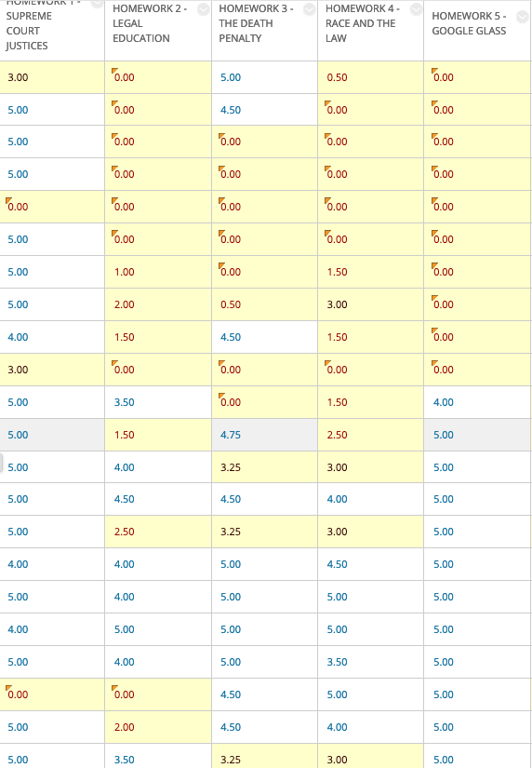Select the Homework 4 - Race and the Law header
The height and width of the screenshot is (768, 532).
point(363,23)
